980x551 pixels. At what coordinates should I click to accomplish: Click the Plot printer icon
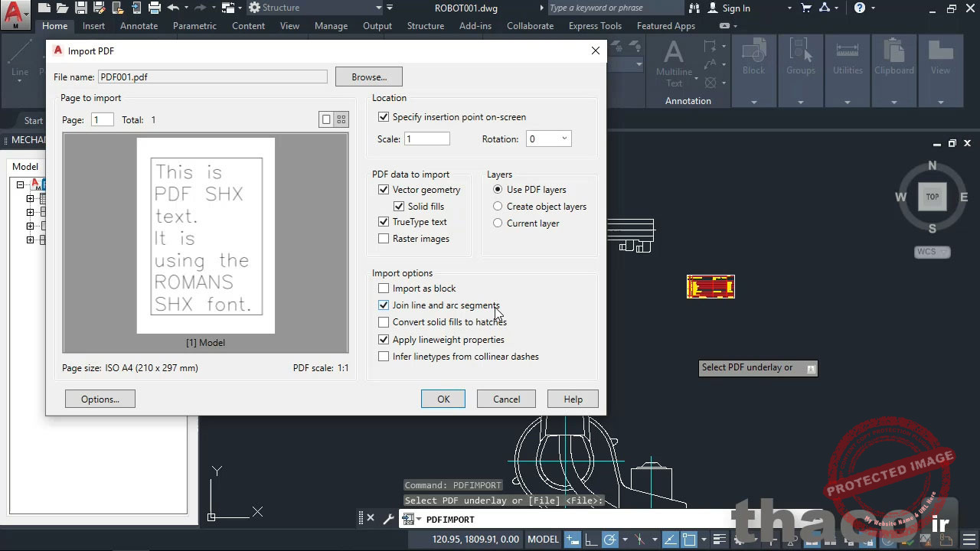(x=155, y=8)
